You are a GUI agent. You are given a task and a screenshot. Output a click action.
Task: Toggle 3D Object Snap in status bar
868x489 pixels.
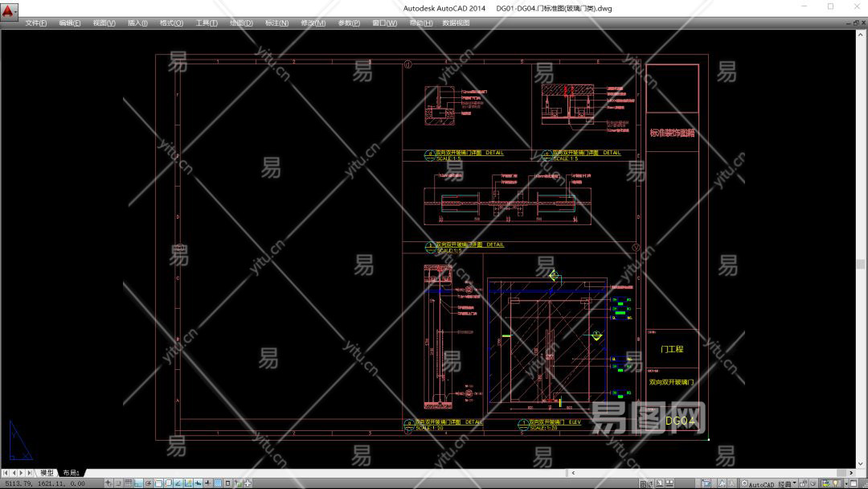click(x=168, y=483)
